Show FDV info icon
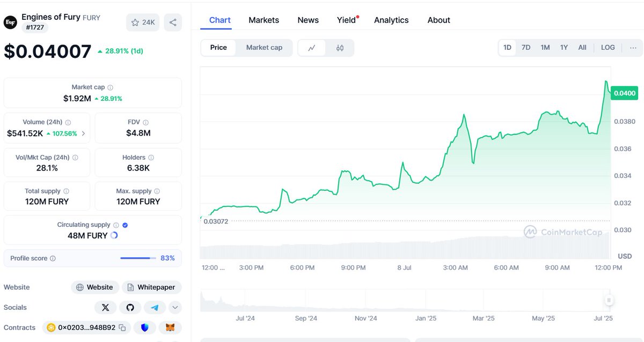The width and height of the screenshot is (644, 342). coord(146,123)
